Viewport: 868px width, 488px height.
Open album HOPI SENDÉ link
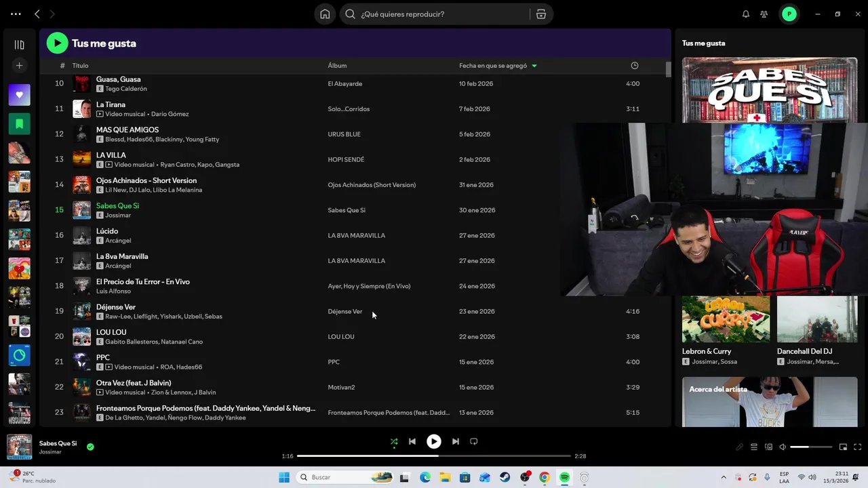[346, 160]
